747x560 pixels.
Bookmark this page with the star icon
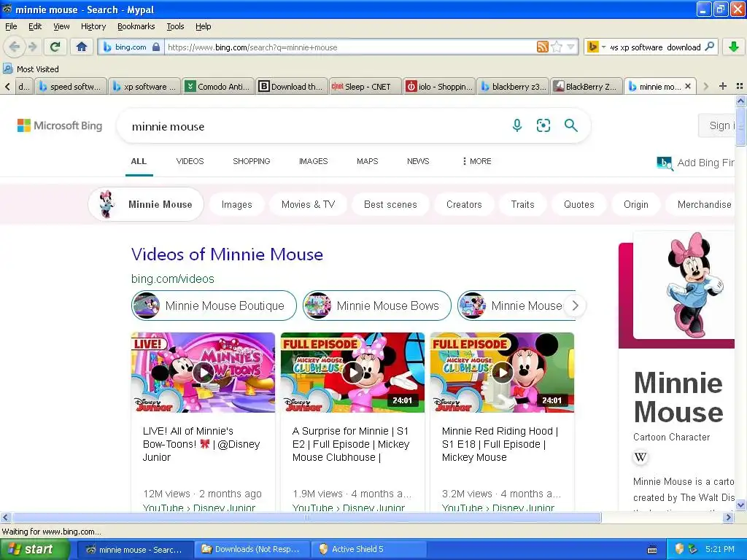pos(557,47)
